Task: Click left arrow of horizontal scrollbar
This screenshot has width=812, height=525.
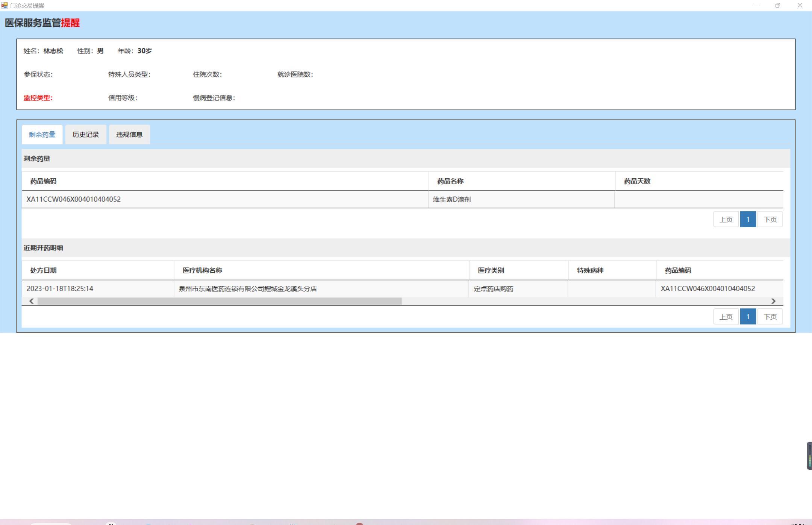Action: pos(32,301)
